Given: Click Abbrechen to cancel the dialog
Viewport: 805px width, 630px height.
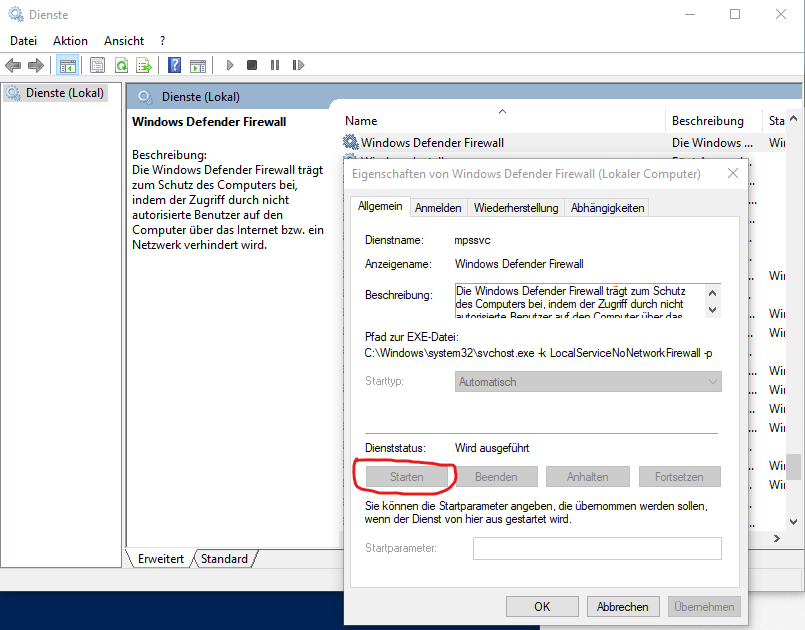Looking at the screenshot, I should (x=623, y=607).
